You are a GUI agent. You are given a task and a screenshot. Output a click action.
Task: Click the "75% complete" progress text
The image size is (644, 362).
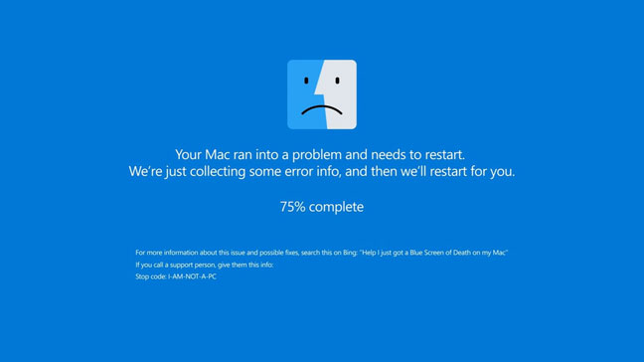[322, 207]
